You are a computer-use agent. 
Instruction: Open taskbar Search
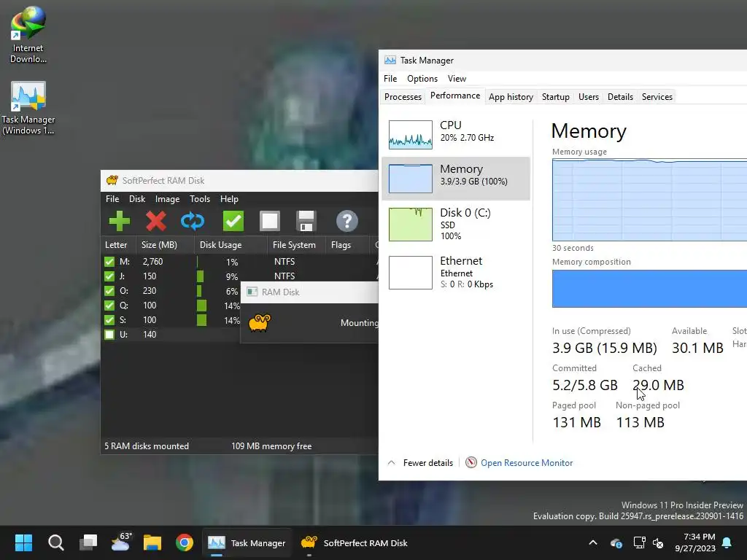[x=55, y=542]
